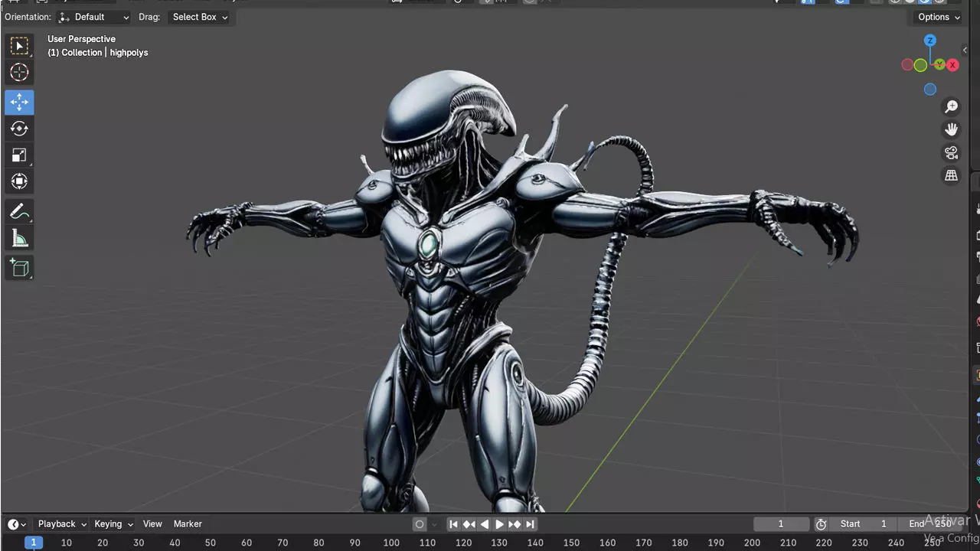
Task: Jump to the end frame
Action: [x=530, y=524]
